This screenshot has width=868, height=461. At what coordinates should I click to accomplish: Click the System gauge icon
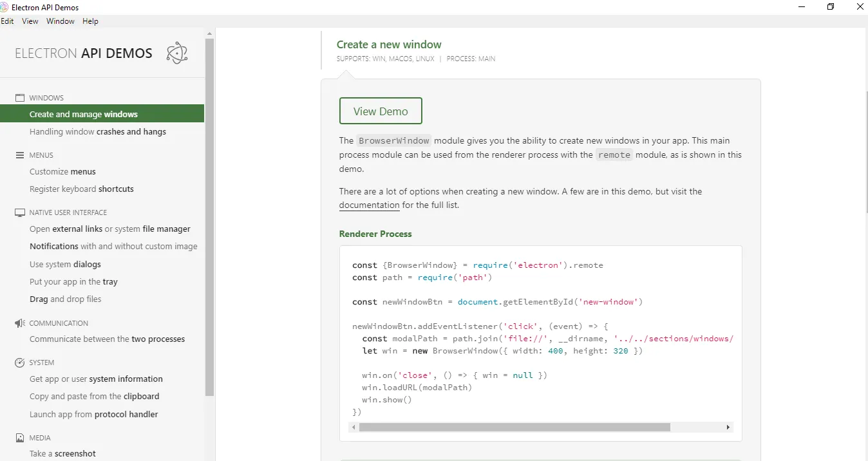(20, 362)
